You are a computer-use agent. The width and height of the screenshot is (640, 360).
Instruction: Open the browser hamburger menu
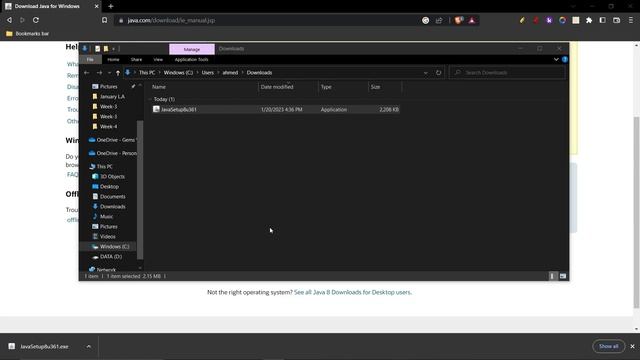coord(631,20)
